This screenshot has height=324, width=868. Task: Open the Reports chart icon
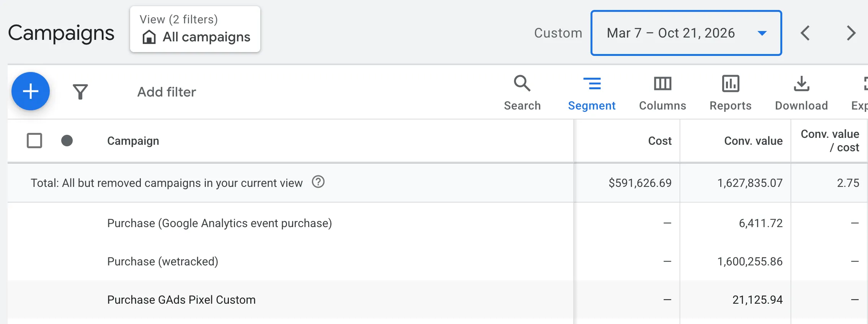tap(731, 93)
